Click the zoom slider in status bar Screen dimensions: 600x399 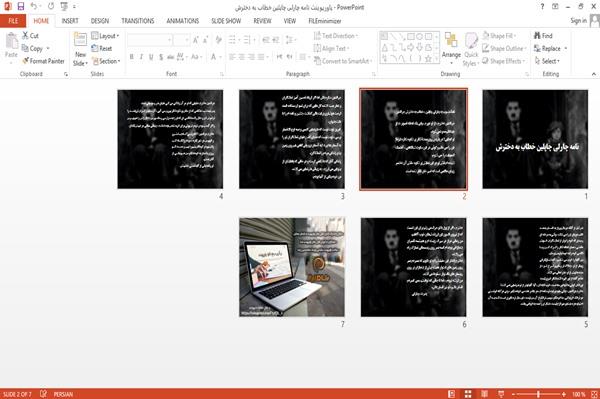click(x=538, y=394)
